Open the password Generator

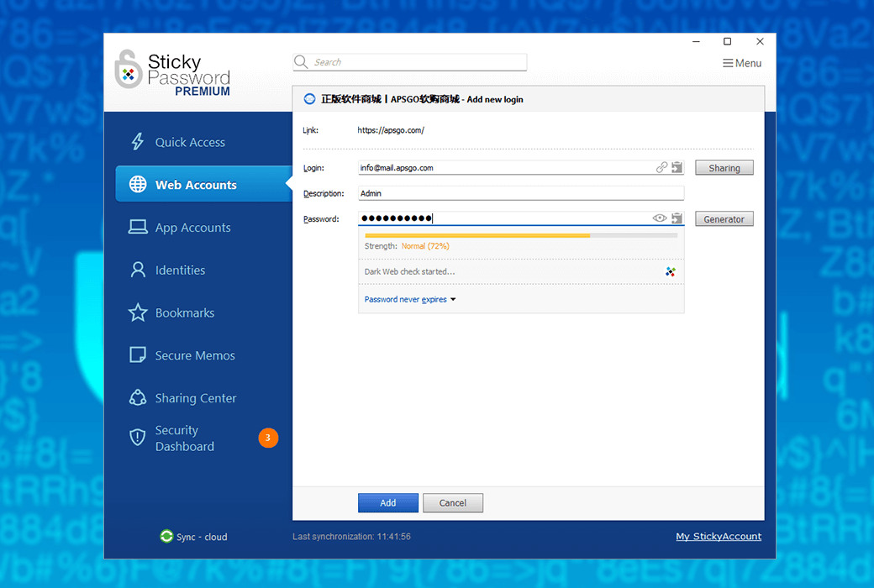[724, 219]
